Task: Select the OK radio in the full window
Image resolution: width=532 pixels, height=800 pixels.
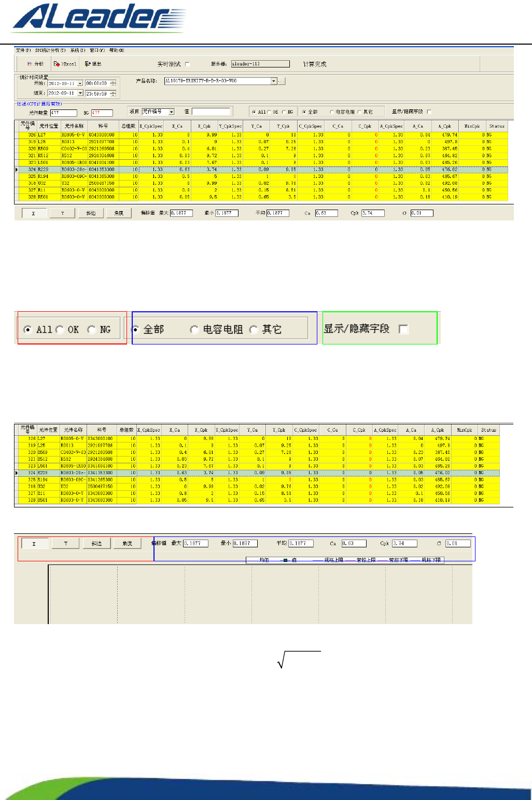Action: coord(270,112)
